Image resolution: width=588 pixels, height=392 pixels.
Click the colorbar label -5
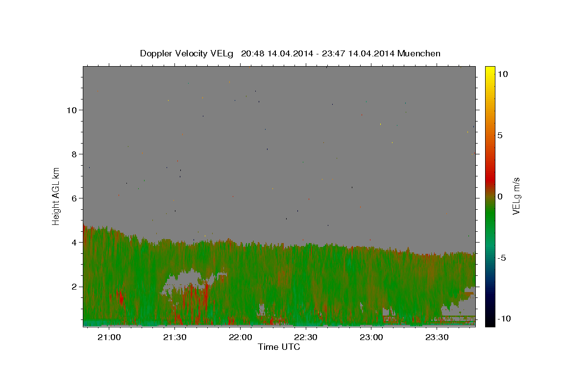[x=503, y=258]
